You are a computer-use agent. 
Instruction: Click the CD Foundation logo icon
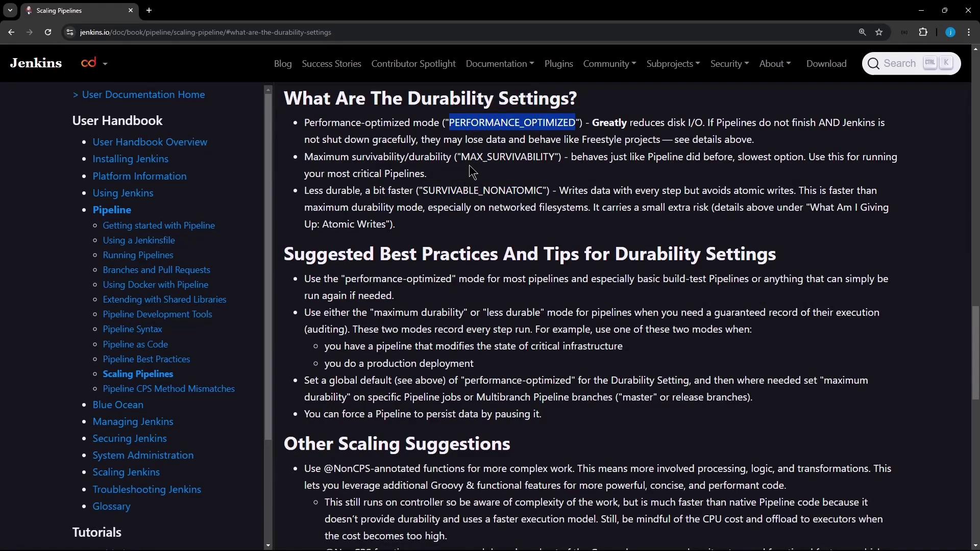[89, 63]
